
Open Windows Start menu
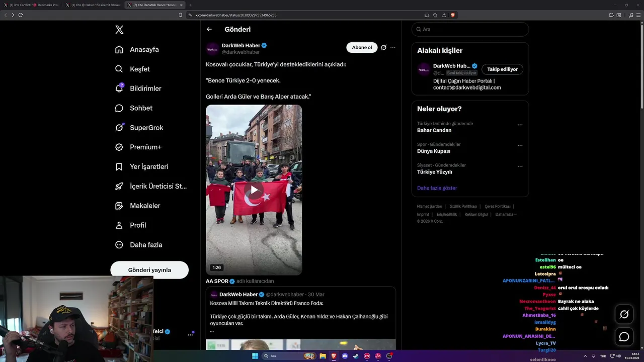click(x=255, y=356)
